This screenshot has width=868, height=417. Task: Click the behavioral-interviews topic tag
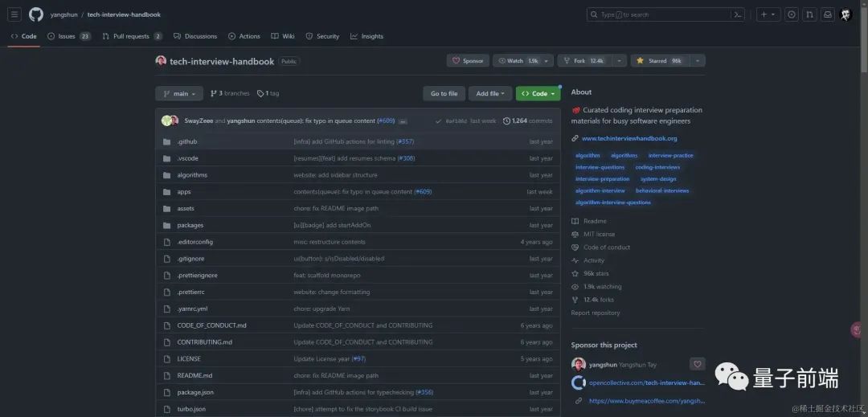tap(662, 190)
